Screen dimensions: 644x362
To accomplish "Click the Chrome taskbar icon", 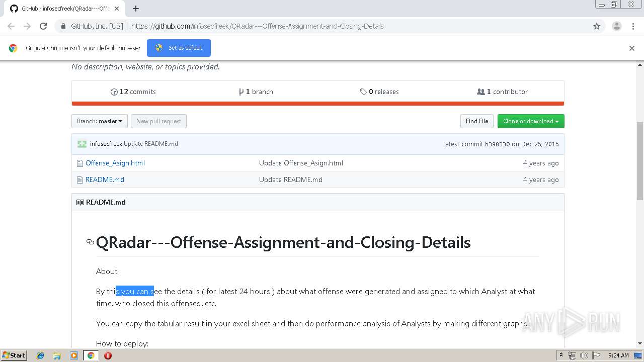I will point(91,355).
